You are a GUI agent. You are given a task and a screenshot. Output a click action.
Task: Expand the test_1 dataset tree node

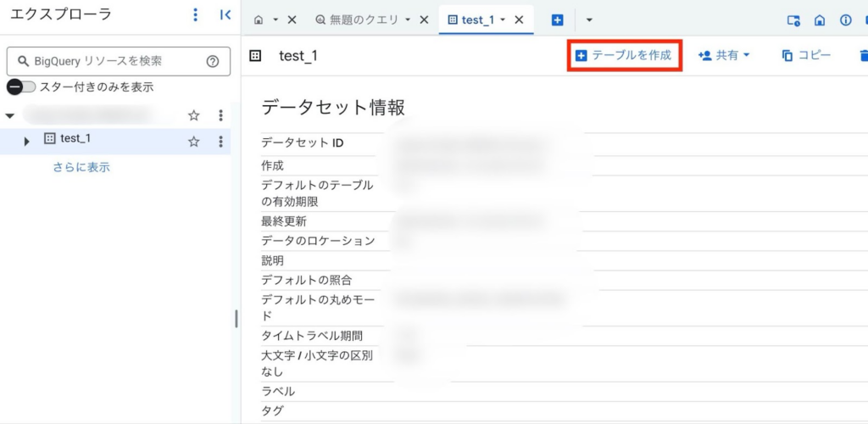[x=27, y=142]
